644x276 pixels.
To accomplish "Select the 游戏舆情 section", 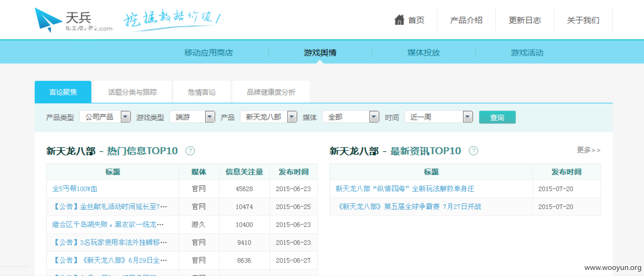I will (x=320, y=53).
